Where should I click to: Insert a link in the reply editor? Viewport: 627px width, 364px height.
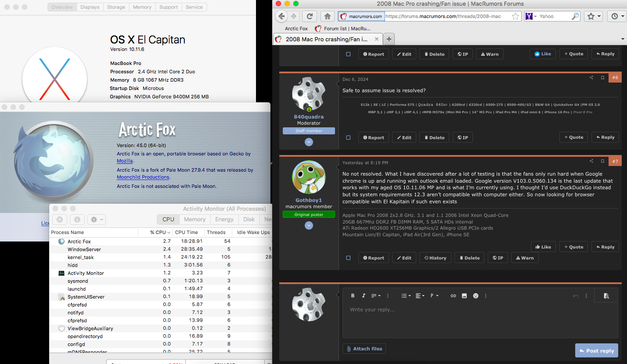[453, 296]
